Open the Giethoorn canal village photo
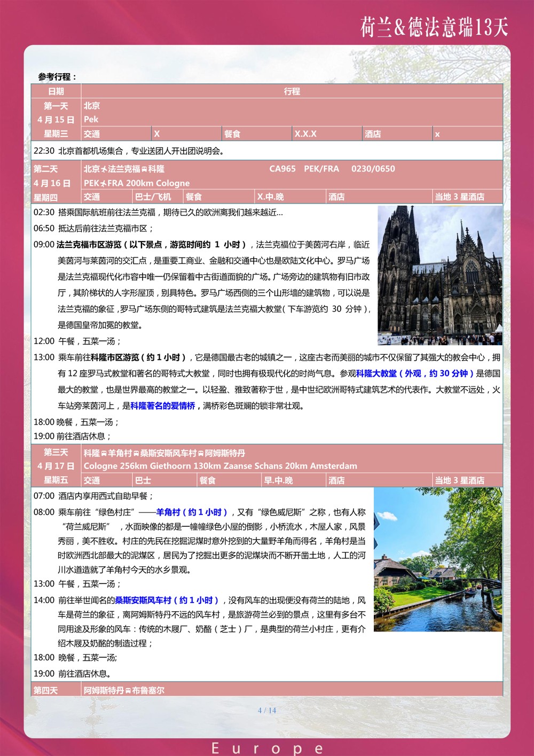Viewport: 534px width, 756px height. (x=438, y=559)
